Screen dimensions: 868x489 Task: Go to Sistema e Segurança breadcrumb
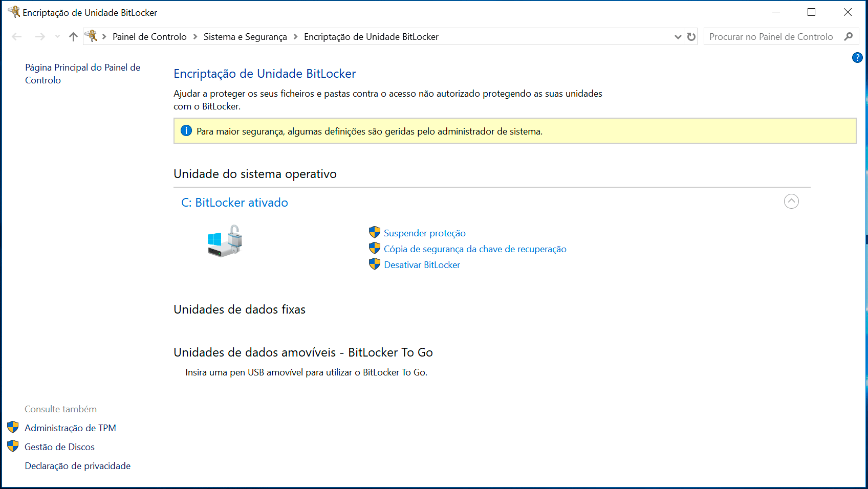tap(245, 37)
